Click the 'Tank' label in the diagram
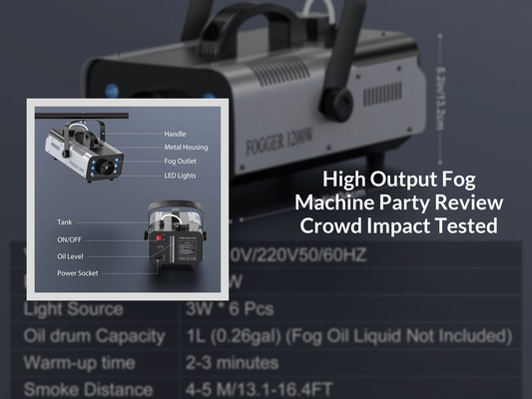 pos(65,222)
